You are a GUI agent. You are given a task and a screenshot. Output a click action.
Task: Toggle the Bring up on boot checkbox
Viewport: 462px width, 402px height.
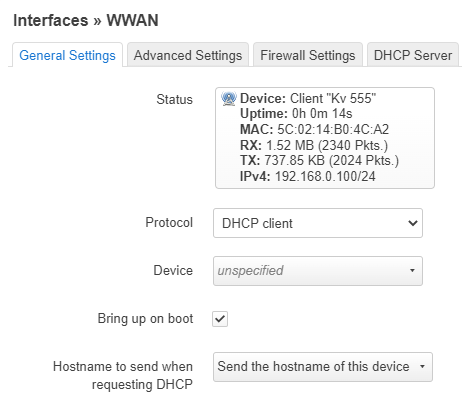220,319
